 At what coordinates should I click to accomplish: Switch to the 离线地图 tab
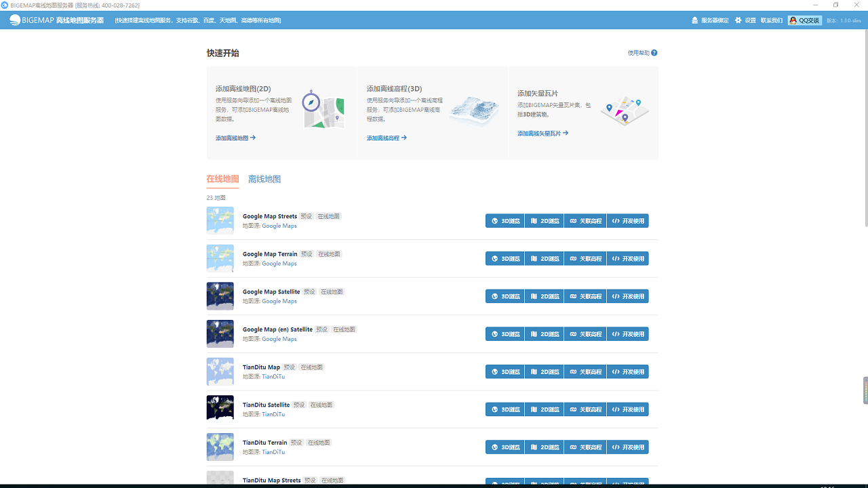tap(264, 180)
